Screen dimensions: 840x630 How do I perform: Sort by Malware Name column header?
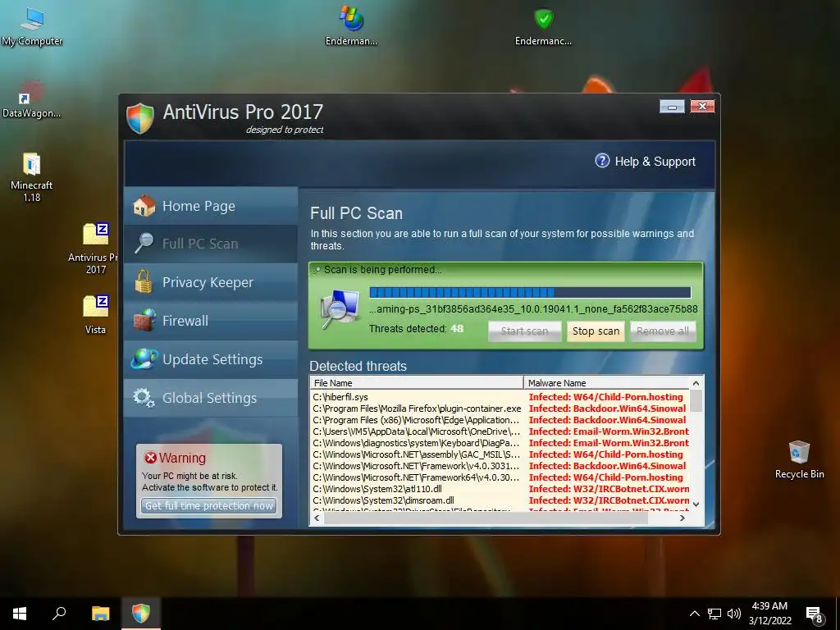click(606, 382)
